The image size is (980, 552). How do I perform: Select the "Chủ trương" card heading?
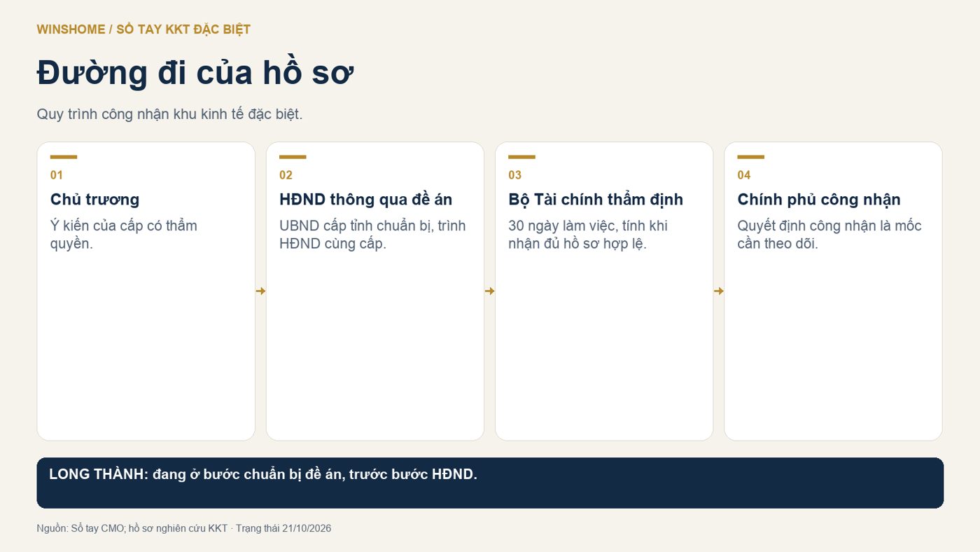click(95, 200)
